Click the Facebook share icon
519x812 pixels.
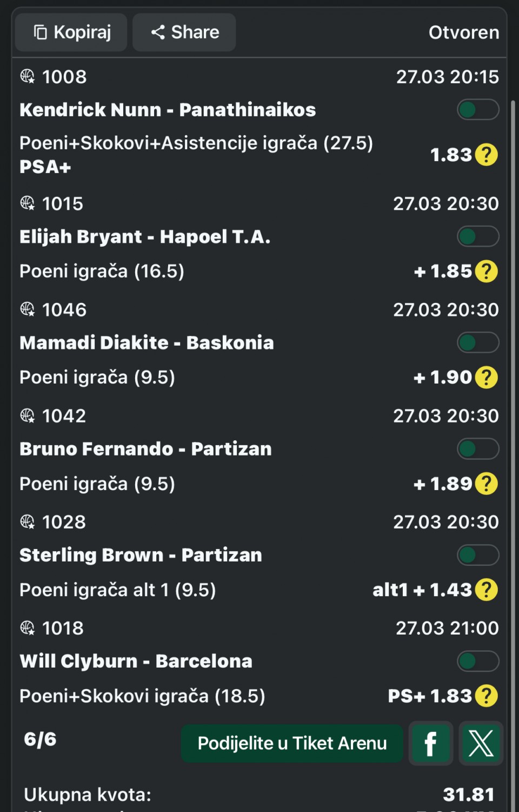coord(430,743)
